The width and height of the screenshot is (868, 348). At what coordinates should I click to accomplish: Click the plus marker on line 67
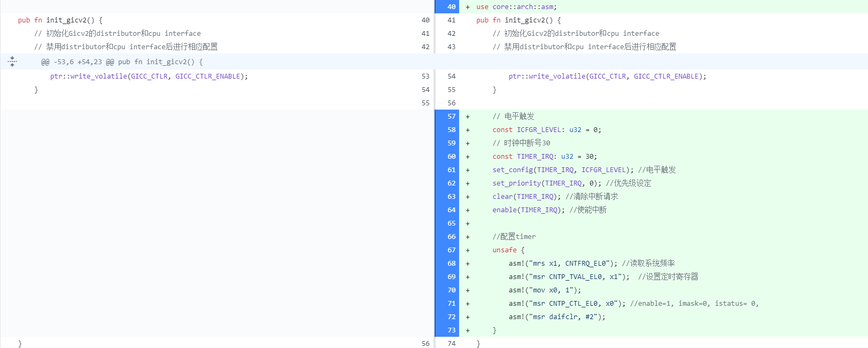click(468, 250)
